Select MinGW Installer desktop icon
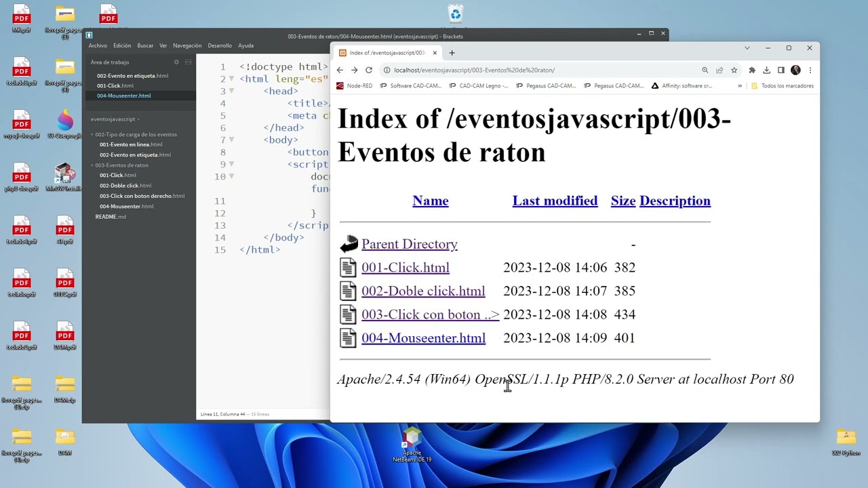The width and height of the screenshot is (868, 488). (64, 178)
